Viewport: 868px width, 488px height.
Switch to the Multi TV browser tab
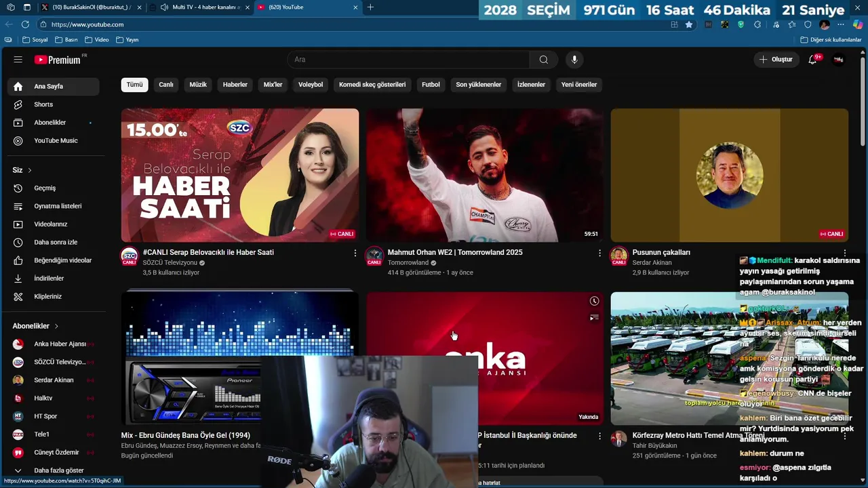(201, 7)
